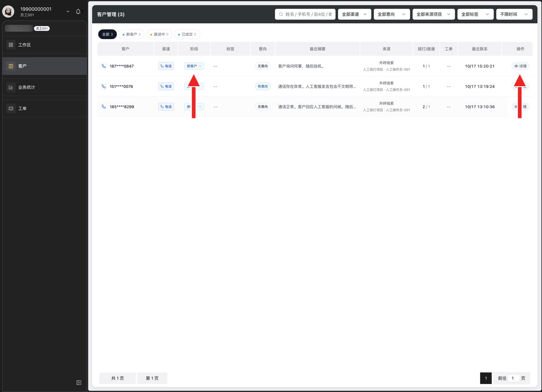Select the 跟进中 0 tab
This screenshot has width=542, height=392.
(x=160, y=34)
